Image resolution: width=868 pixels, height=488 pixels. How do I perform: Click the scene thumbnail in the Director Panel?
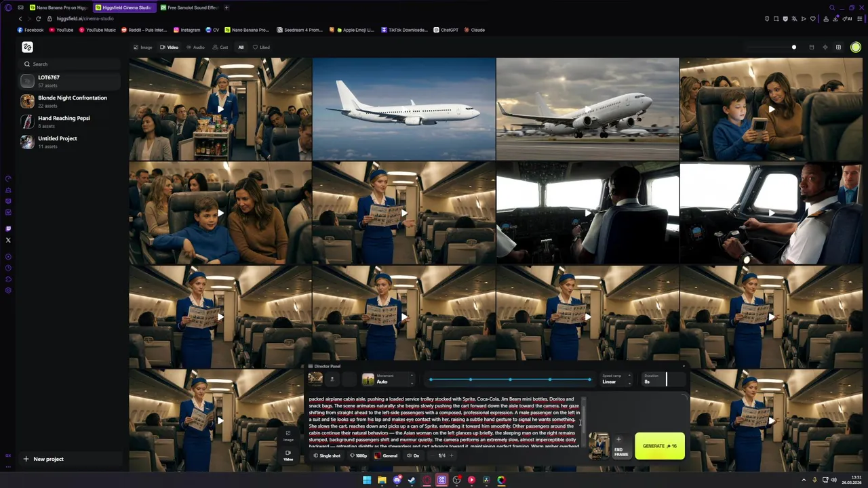tap(315, 379)
